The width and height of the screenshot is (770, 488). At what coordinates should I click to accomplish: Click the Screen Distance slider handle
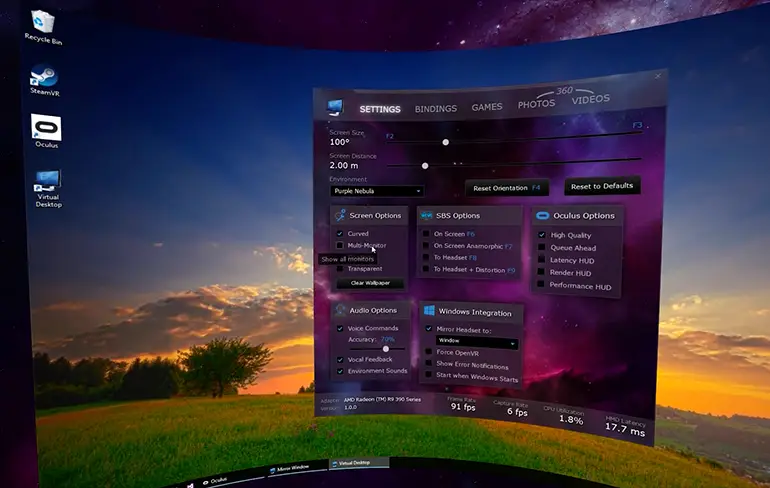[x=425, y=166]
